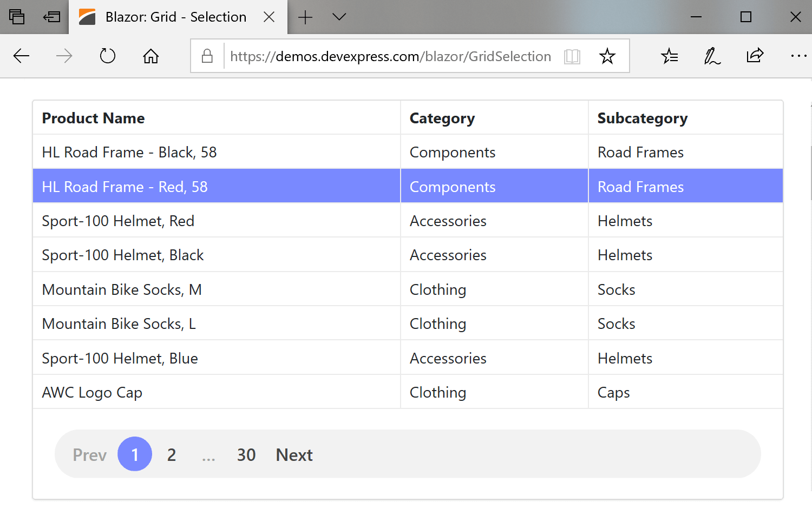Add page to favorites star icon
This screenshot has height=515, width=812.
click(x=607, y=56)
